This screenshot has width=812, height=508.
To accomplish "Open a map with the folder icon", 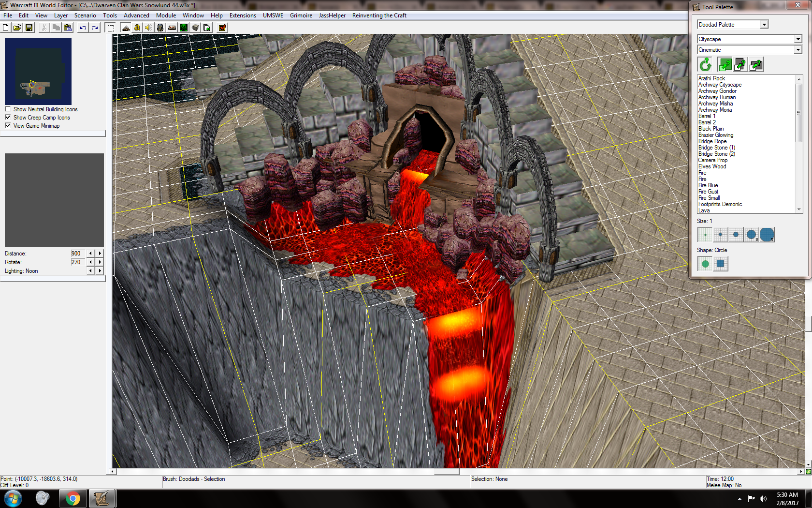I will pos(17,28).
